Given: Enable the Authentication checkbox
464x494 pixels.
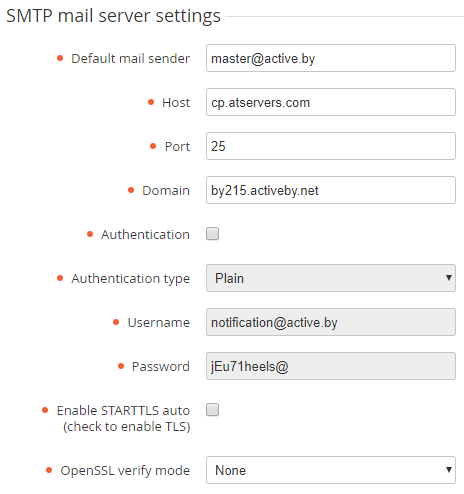Looking at the screenshot, I should (x=212, y=234).
